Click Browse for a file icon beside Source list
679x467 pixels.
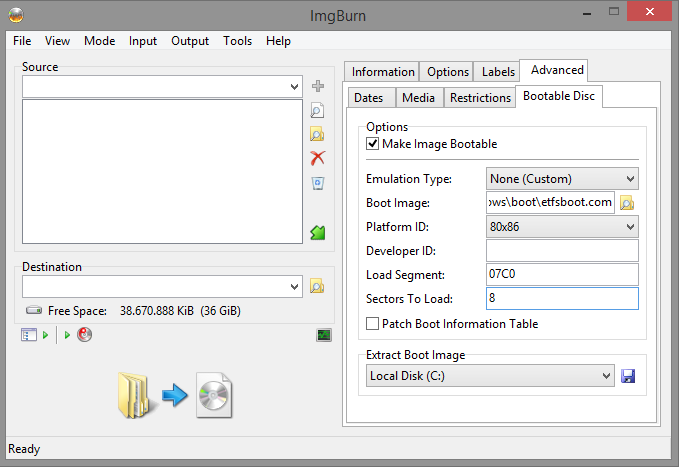[317, 110]
